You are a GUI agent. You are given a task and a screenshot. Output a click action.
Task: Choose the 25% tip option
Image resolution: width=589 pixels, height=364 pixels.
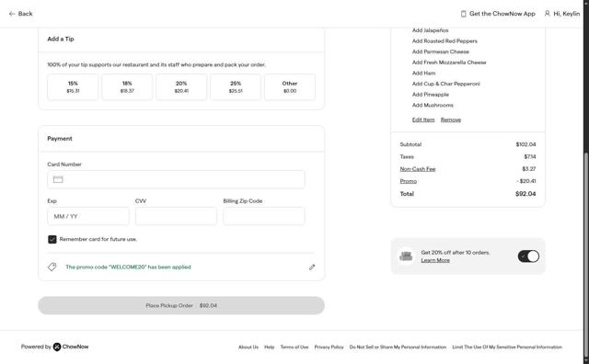[x=236, y=87]
